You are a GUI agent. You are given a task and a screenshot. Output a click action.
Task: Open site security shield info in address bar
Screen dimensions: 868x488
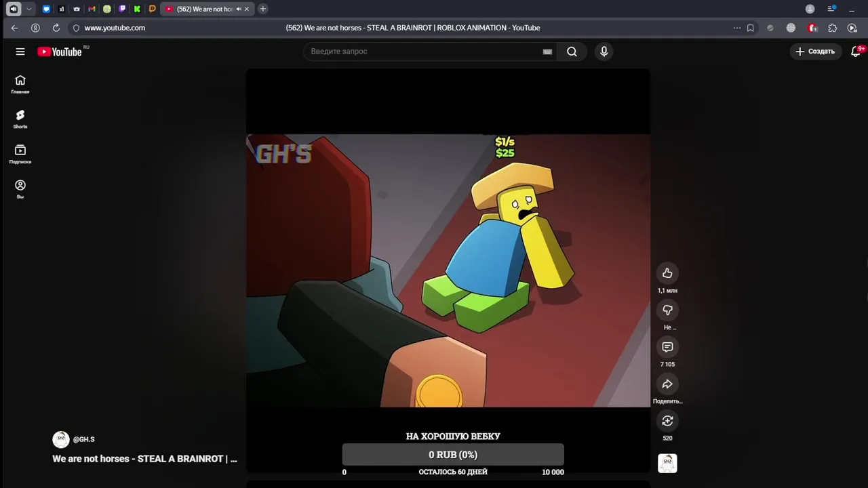tap(76, 28)
